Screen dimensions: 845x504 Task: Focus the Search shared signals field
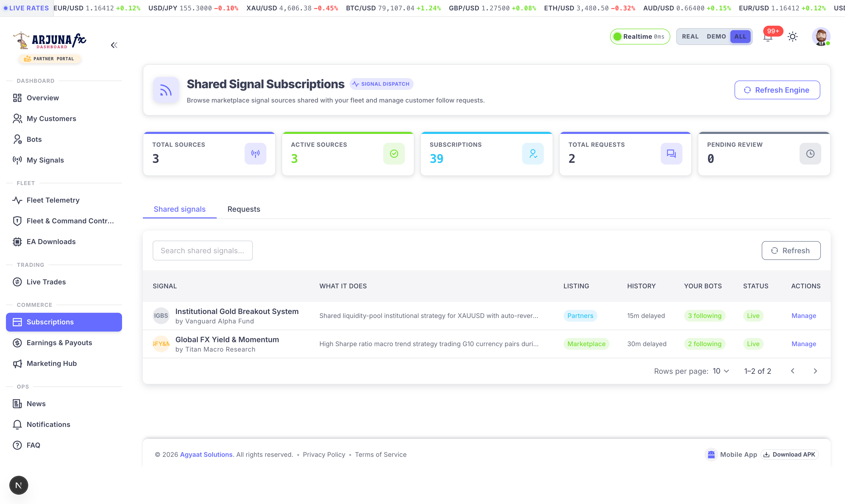coord(203,251)
